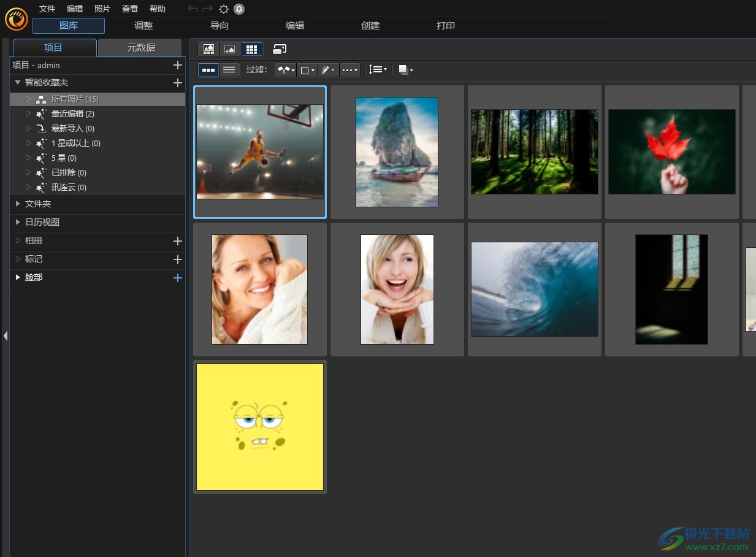
Task: Select list view layout button
Action: [229, 70]
